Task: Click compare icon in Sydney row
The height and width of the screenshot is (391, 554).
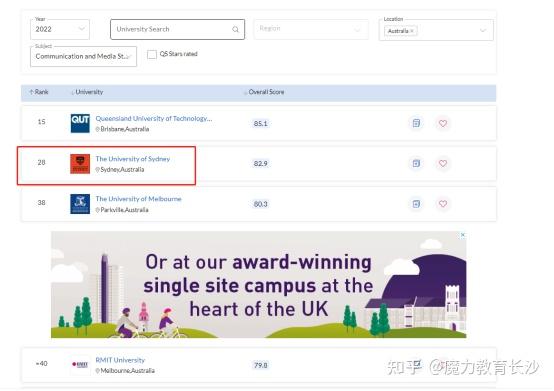Action: point(416,164)
